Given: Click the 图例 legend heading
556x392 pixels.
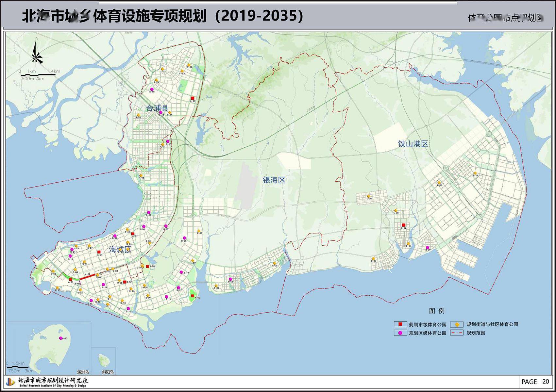Looking at the screenshot, I should 437,311.
